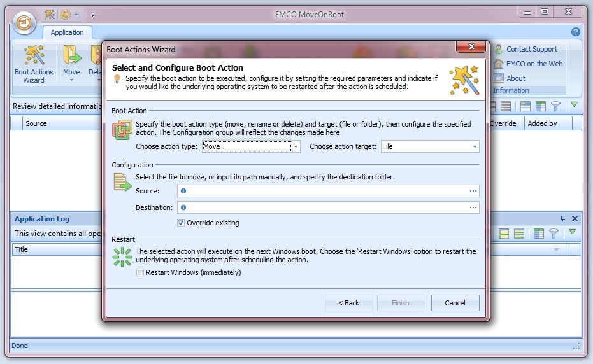This screenshot has width=593, height=364.
Task: Open the Customize Quick Access Toolbar arrow
Action: click(x=92, y=15)
